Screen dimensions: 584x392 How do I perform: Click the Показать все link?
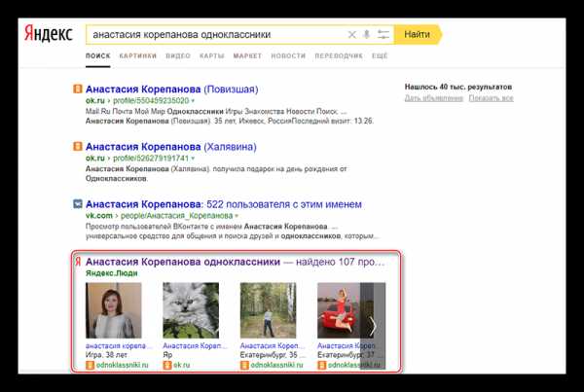[x=491, y=98]
